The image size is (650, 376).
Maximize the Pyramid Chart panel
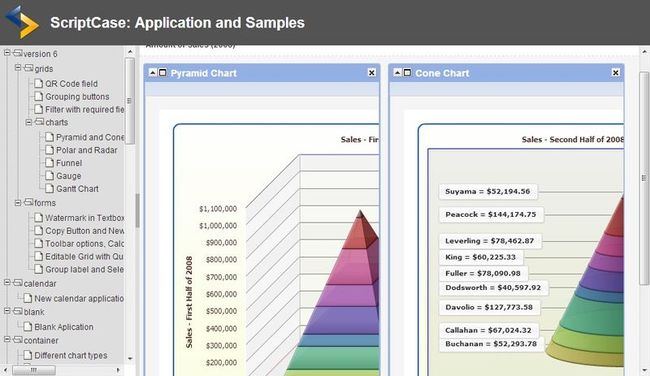tap(162, 73)
